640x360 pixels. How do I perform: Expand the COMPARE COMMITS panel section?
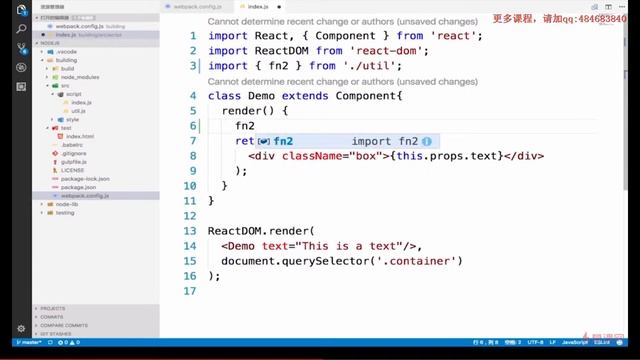pyautogui.click(x=96, y=325)
